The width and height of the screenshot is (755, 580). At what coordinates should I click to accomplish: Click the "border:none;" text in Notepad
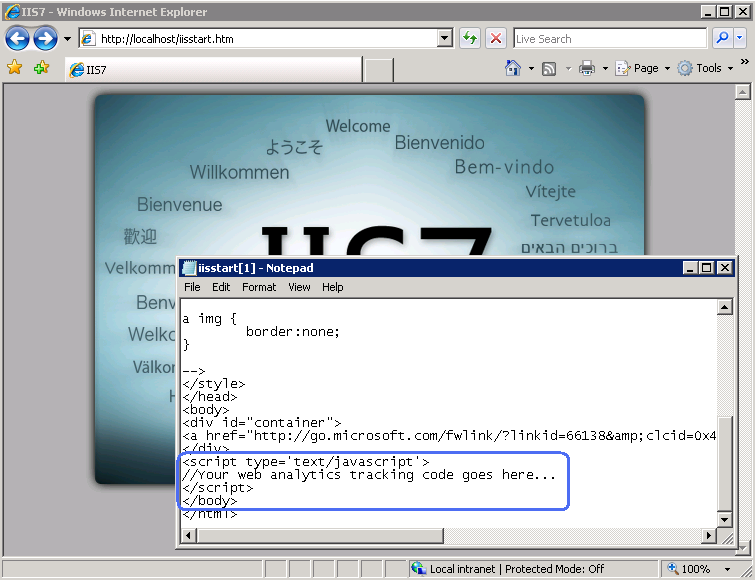(293, 332)
